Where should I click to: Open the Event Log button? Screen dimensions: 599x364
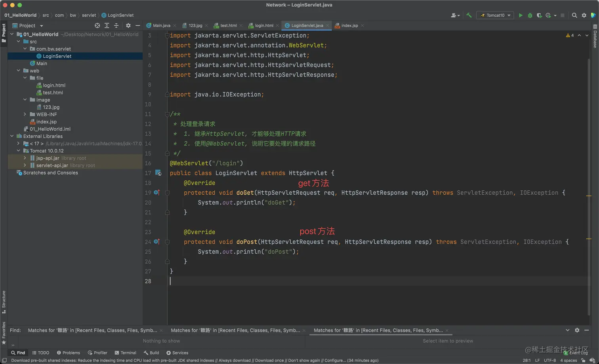(x=576, y=353)
